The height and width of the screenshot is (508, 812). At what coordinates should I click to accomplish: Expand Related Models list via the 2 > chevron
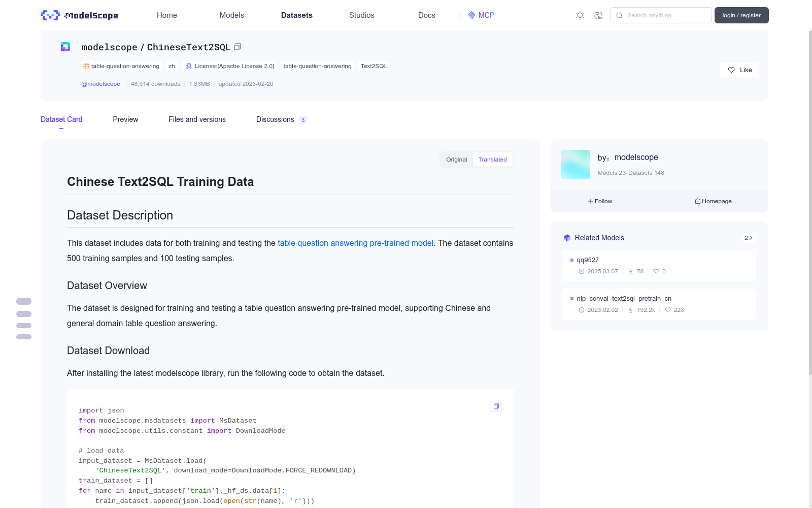pos(748,238)
